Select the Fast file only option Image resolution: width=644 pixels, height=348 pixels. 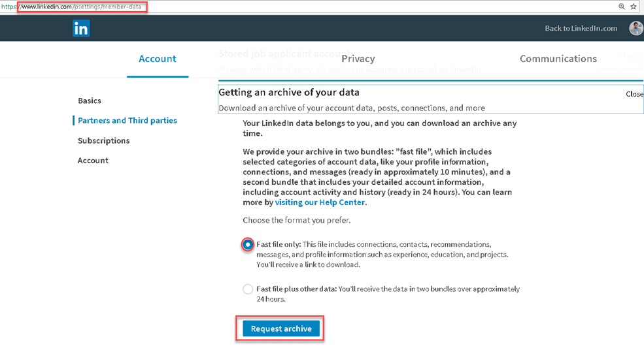(x=248, y=245)
